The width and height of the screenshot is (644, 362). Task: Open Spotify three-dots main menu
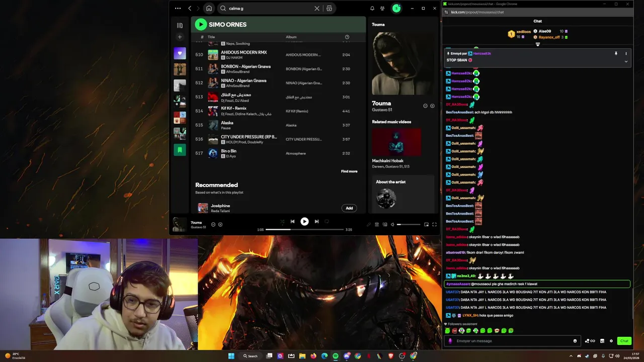click(178, 8)
